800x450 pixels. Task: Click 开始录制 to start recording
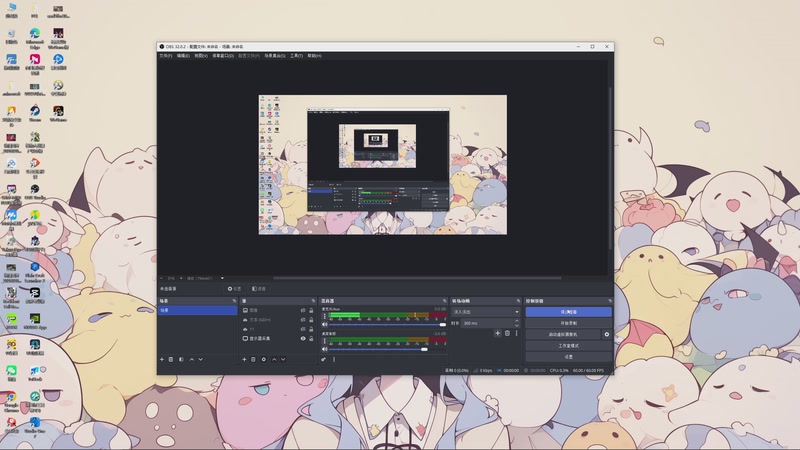tap(568, 323)
